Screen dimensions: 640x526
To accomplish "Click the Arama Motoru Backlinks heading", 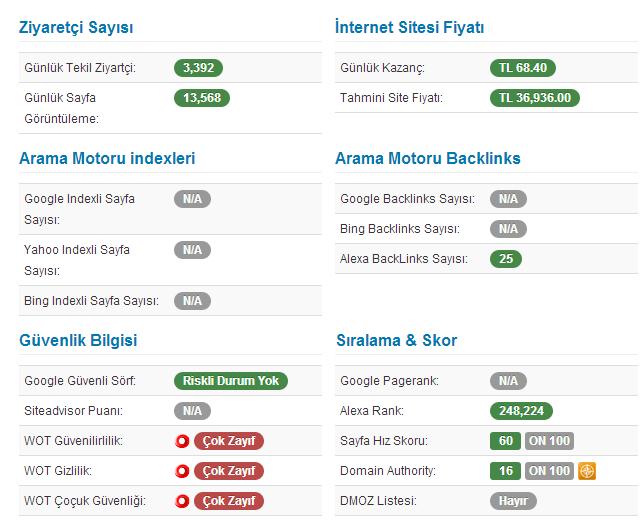I will click(428, 158).
